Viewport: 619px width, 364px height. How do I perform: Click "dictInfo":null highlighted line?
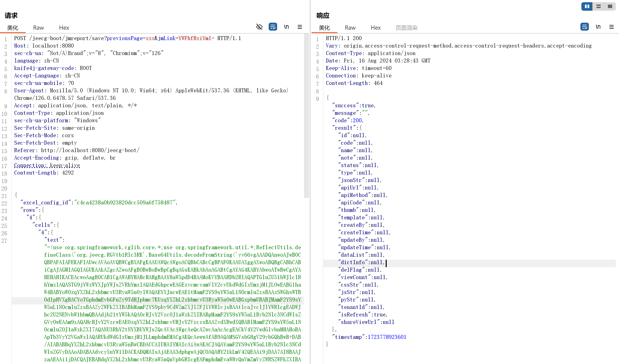(x=361, y=262)
